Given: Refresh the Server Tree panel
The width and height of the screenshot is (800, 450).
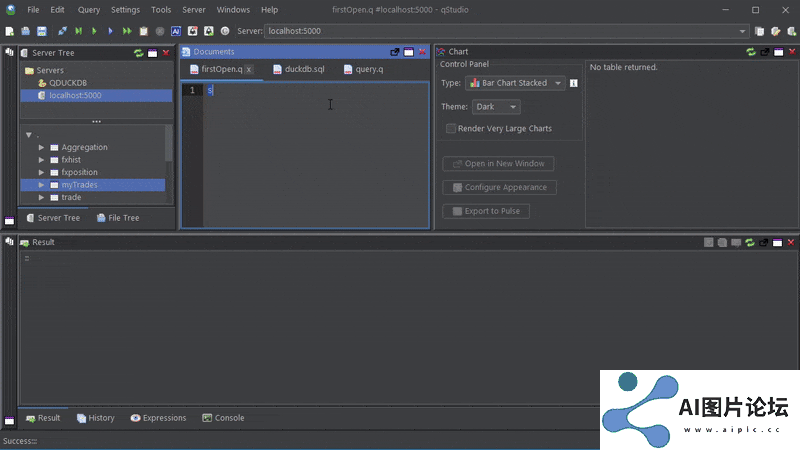Looking at the screenshot, I should (x=138, y=53).
